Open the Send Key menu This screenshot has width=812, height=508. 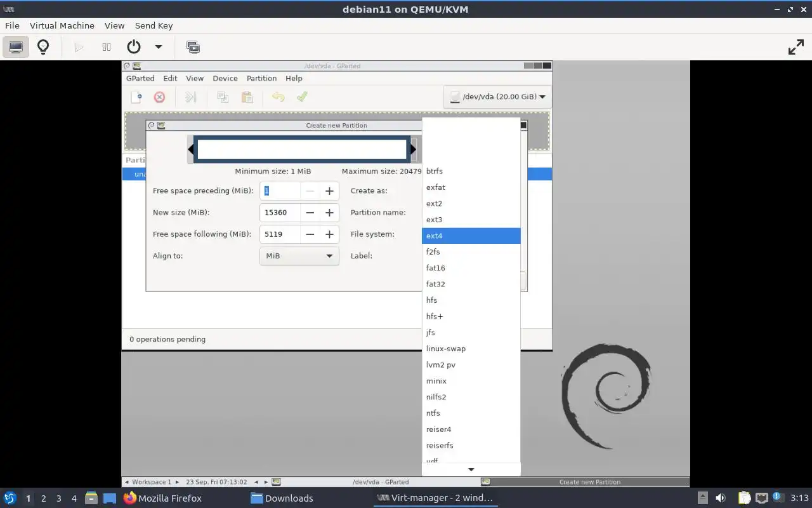(x=154, y=25)
